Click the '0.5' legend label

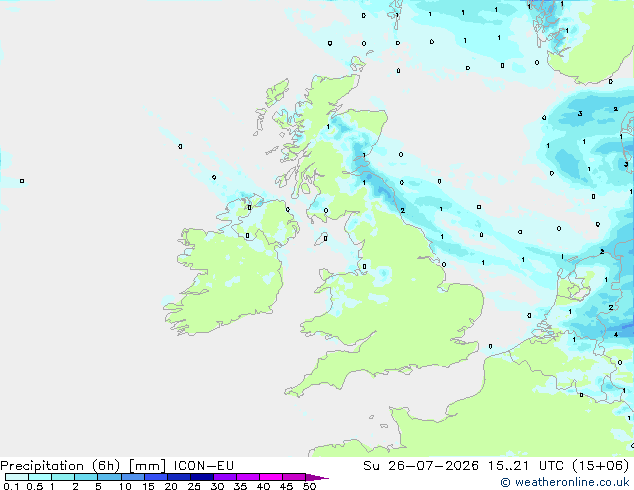click(x=35, y=486)
